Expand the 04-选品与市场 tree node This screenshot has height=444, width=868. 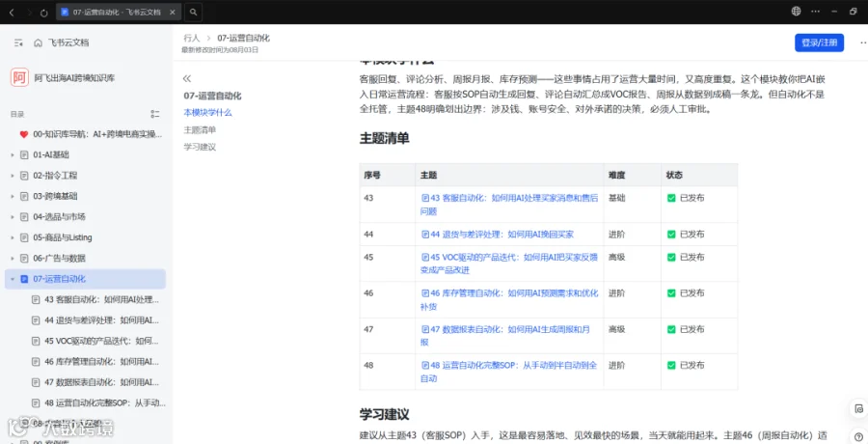[x=13, y=217]
